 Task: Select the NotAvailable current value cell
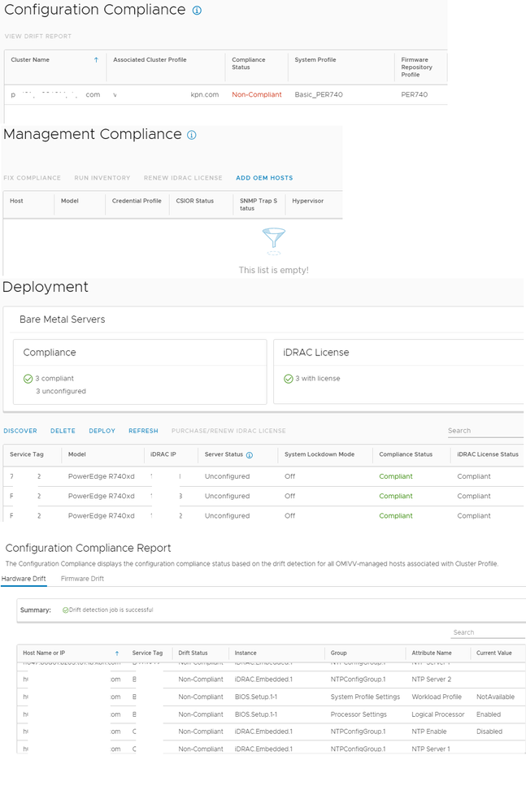495,697
